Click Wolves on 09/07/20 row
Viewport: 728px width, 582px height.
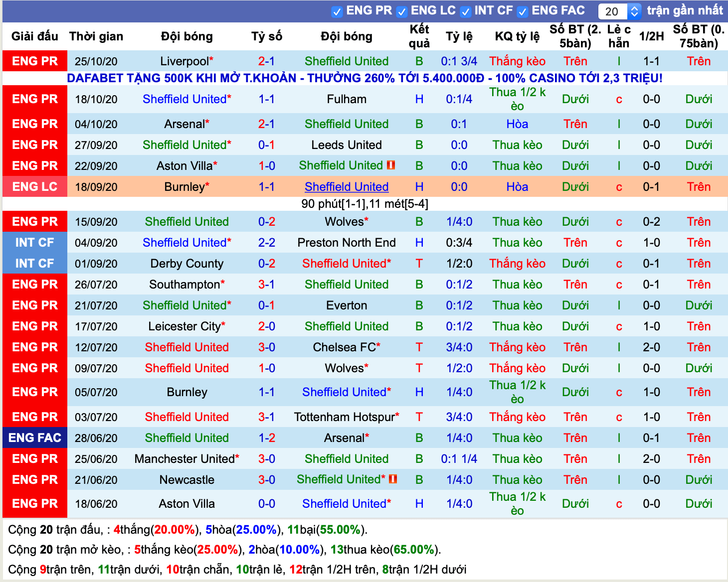pyautogui.click(x=345, y=368)
